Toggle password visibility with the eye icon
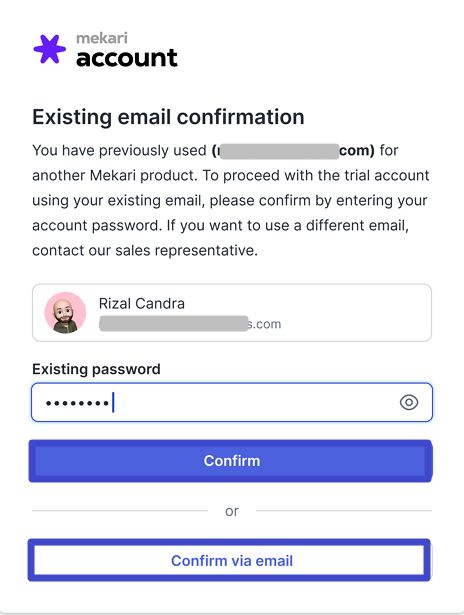This screenshot has width=464, height=615. tap(409, 402)
